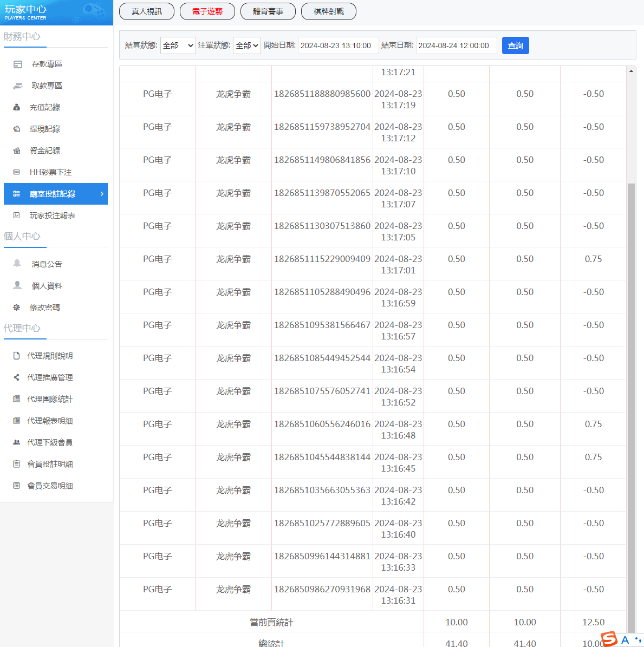Switch to the 體育賽事 tab

268,11
